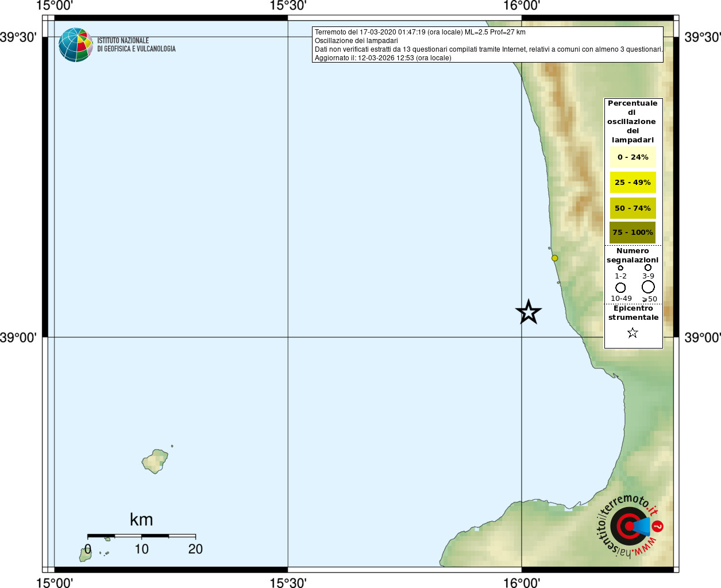Click the 'Numero segnalazioni' legend heading
This screenshot has height=588, width=721.
coord(633,255)
